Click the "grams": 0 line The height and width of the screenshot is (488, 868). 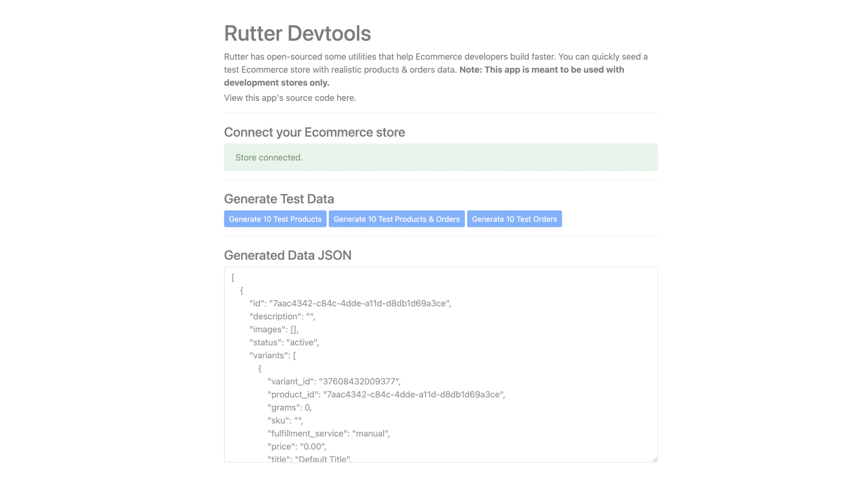(x=289, y=408)
